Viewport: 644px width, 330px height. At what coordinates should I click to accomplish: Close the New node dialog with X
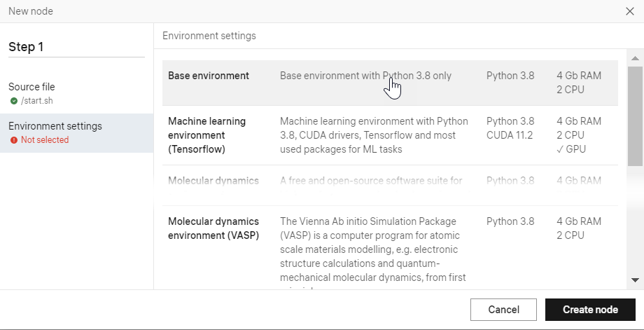click(x=630, y=11)
